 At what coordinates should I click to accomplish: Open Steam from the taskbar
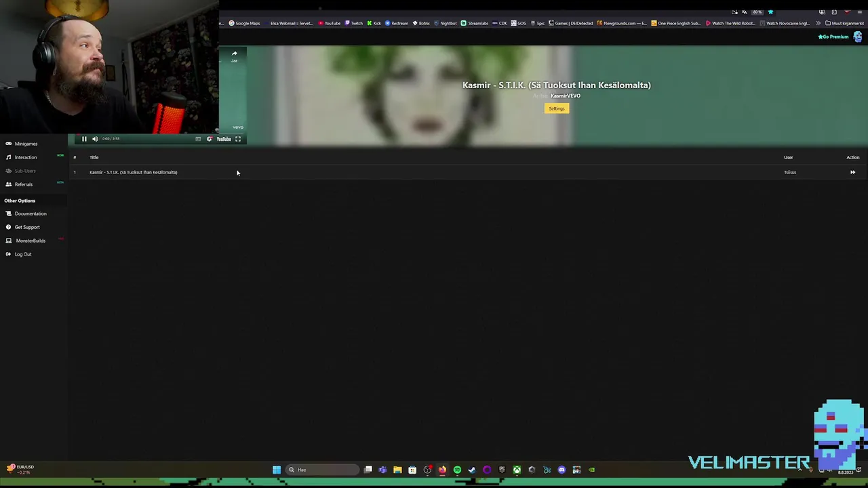472,470
